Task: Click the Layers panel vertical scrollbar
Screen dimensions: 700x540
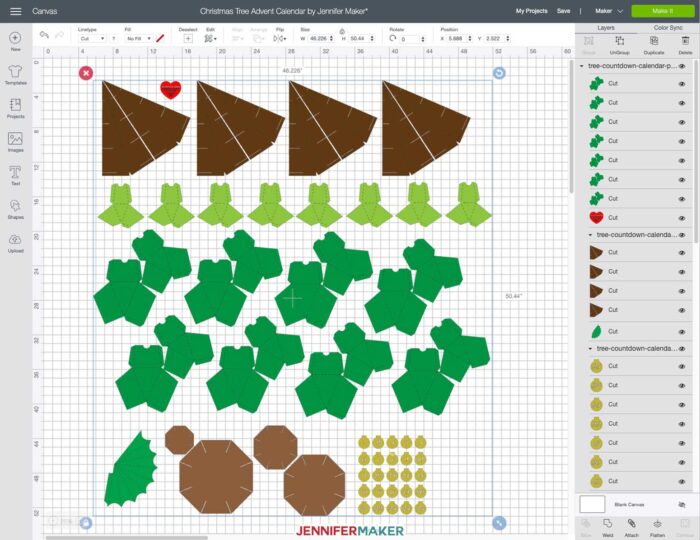Action: (x=696, y=152)
